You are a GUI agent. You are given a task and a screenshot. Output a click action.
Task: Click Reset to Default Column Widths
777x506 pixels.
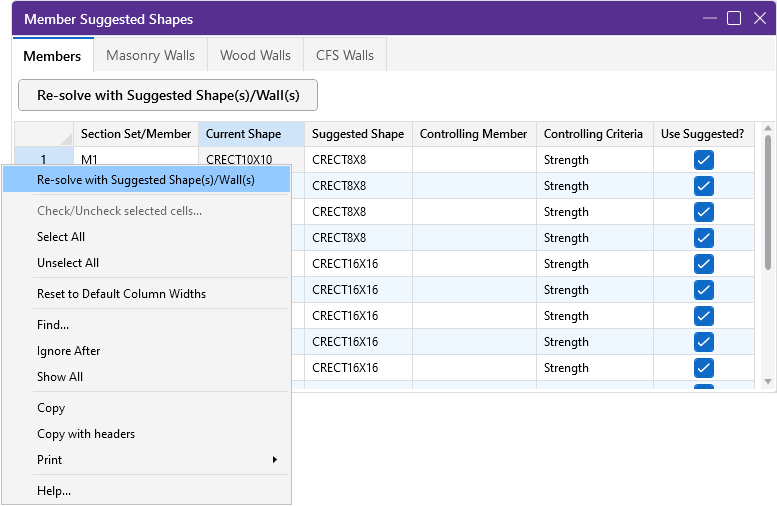coord(121,294)
